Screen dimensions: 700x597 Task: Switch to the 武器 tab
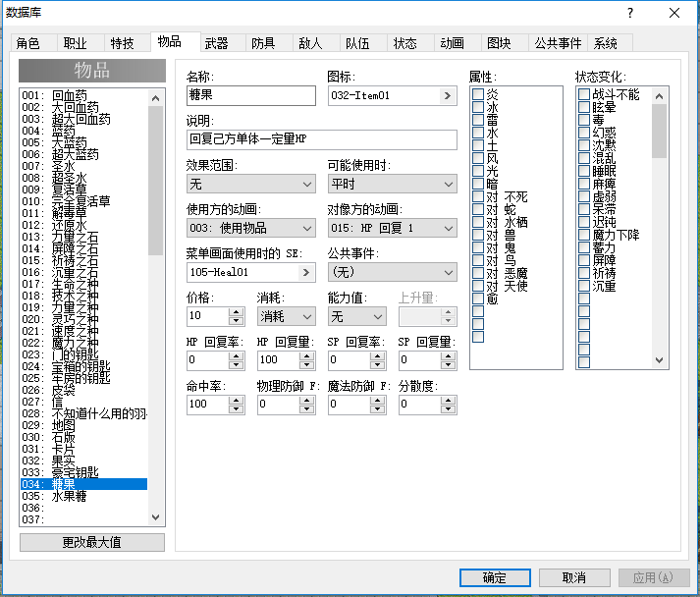tap(222, 43)
